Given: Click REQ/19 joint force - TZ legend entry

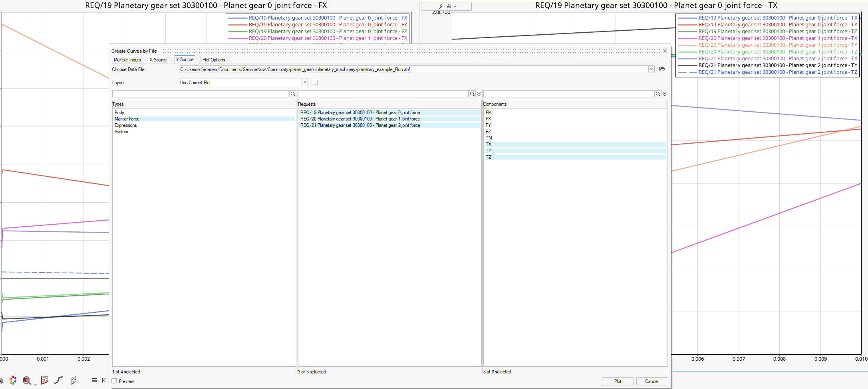Looking at the screenshot, I should point(768,32).
